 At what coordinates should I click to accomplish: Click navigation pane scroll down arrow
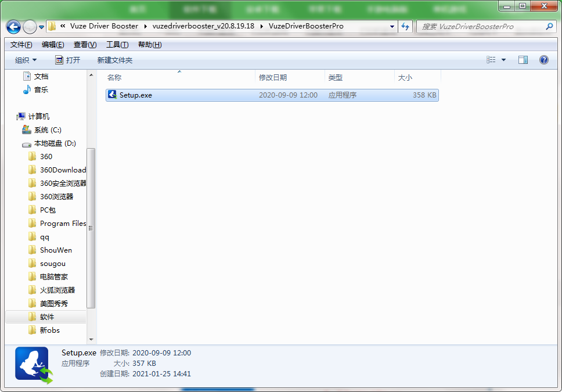pos(91,339)
